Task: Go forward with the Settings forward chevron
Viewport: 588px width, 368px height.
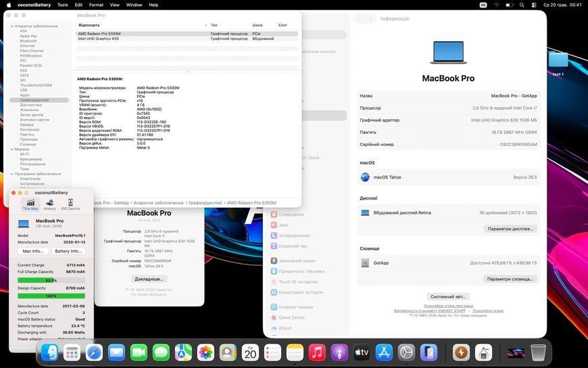Action: (x=370, y=18)
